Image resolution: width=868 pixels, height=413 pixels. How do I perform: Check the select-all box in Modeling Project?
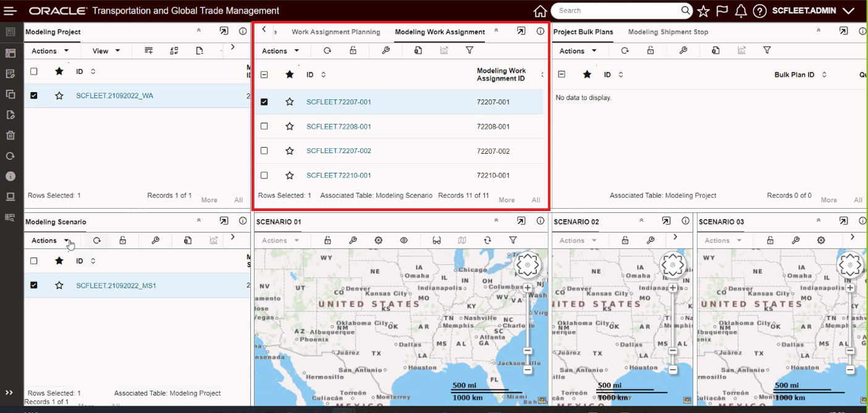pos(34,72)
